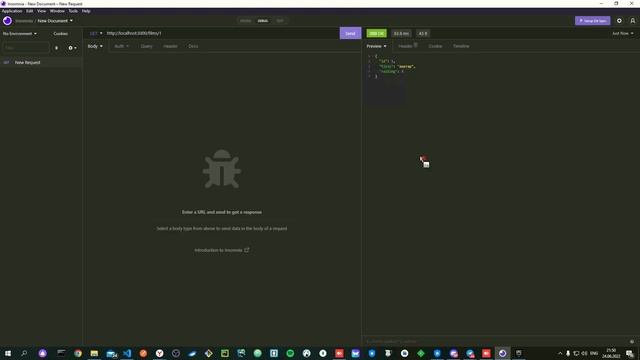Viewport: 640px width, 360px height.
Task: Click the taskbar clock showing the date
Action: [x=611, y=353]
